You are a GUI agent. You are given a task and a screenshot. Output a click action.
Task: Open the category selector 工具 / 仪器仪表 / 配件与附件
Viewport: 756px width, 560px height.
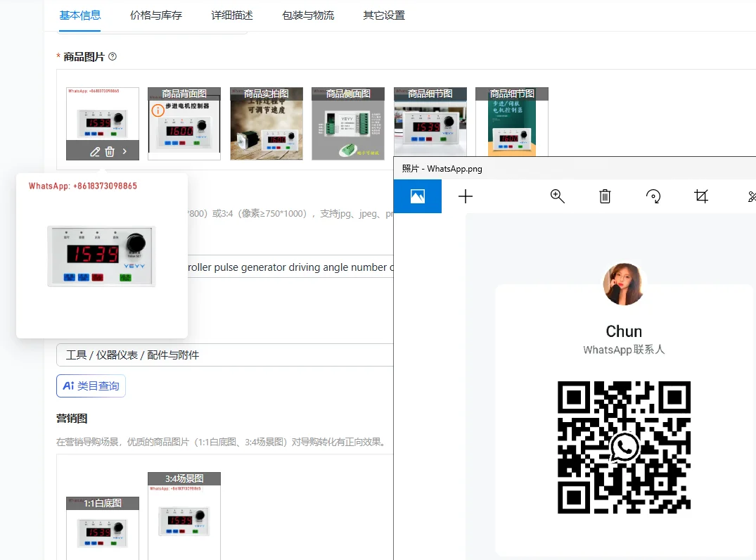tap(225, 355)
